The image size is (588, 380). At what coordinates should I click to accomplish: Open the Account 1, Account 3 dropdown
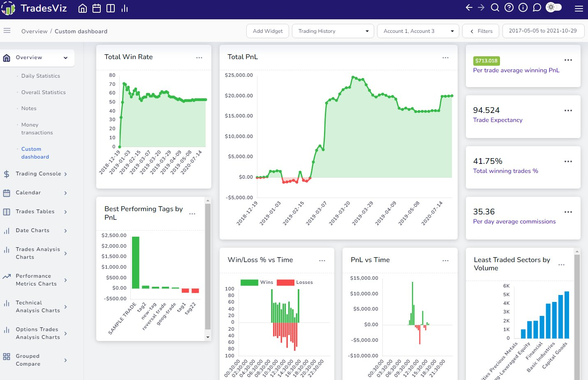[418, 31]
